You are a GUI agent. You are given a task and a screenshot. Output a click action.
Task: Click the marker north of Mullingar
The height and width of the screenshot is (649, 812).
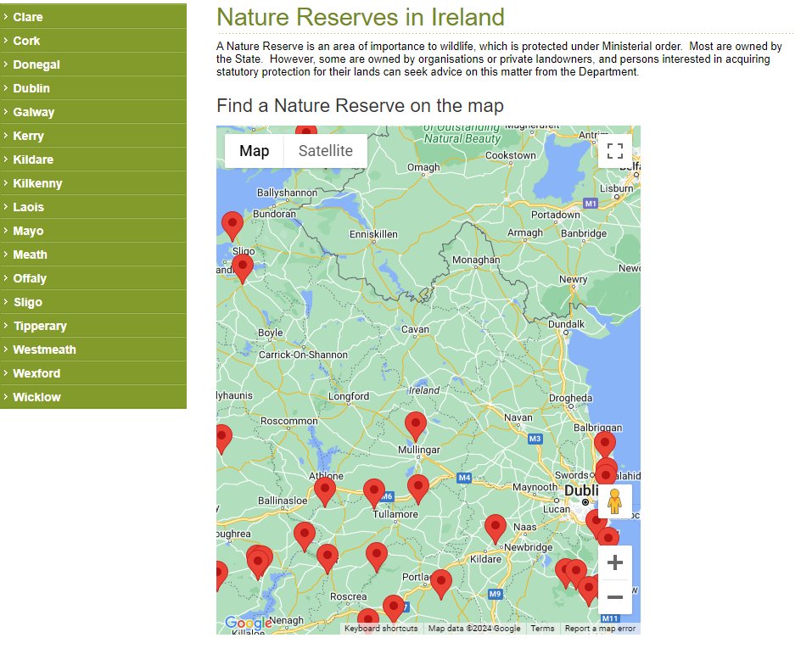415,425
